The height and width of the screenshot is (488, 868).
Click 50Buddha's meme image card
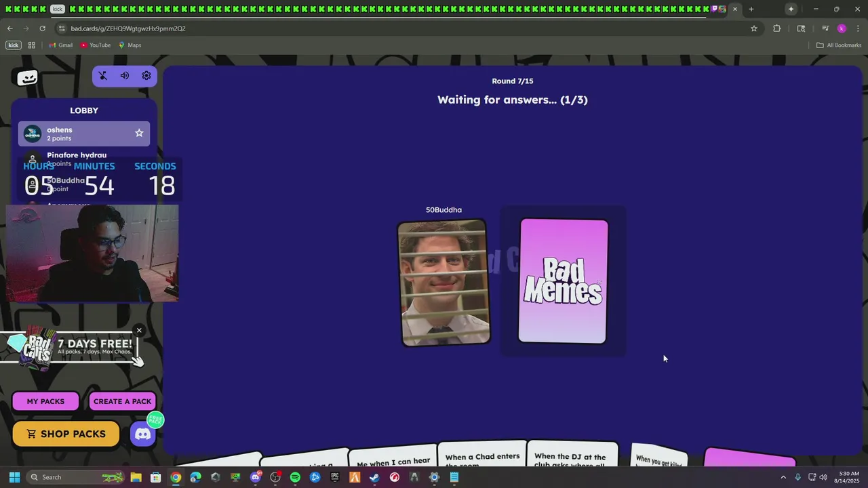click(x=443, y=282)
